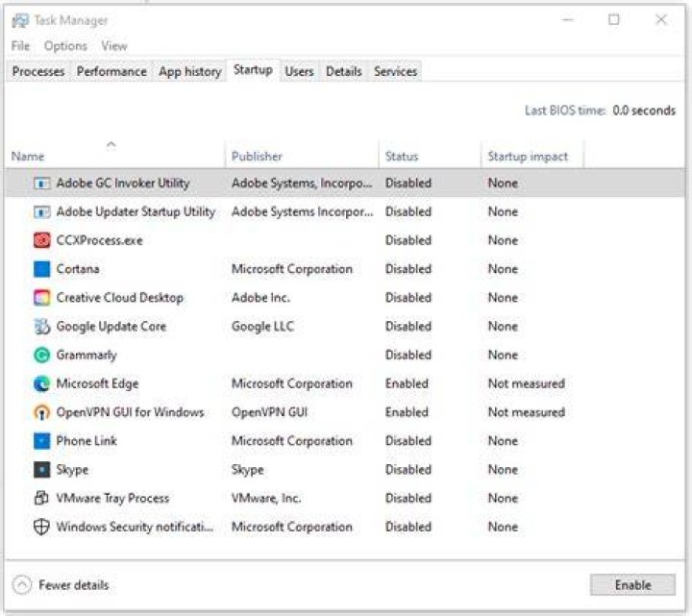Select the Microsoft Edge entry name
Image resolution: width=692 pixels, height=616 pixels.
(x=97, y=383)
